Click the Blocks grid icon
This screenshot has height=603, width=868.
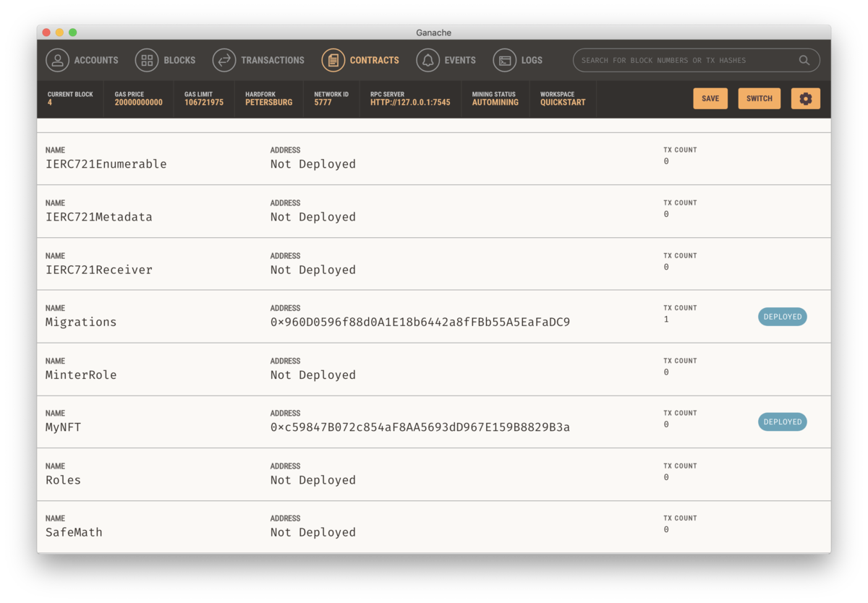click(147, 60)
